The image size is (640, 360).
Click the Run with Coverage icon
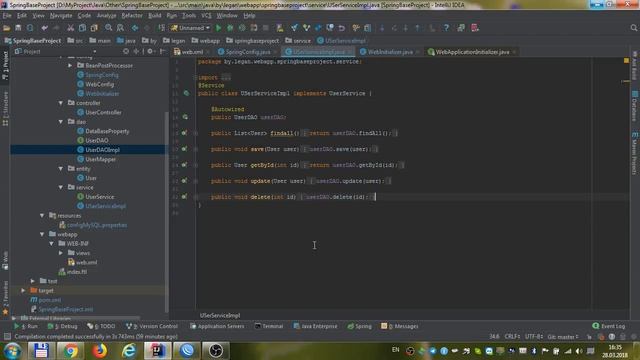coord(242,28)
